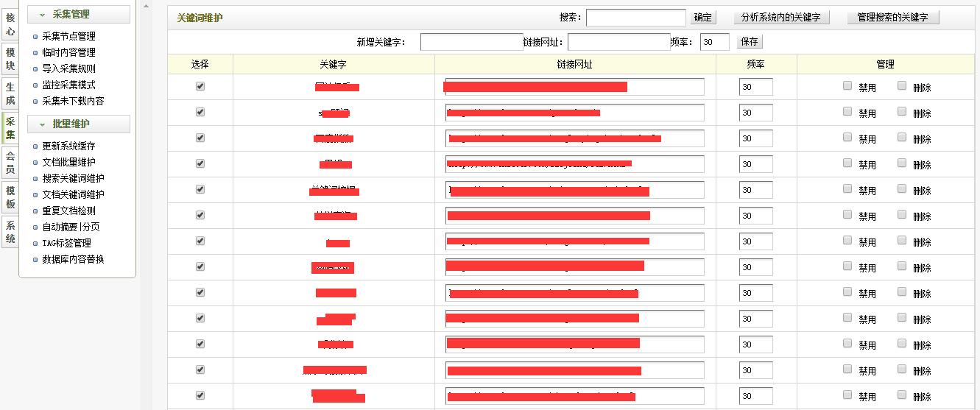The width and height of the screenshot is (980, 410).
Task: Click the 管理 column header
Action: (886, 65)
